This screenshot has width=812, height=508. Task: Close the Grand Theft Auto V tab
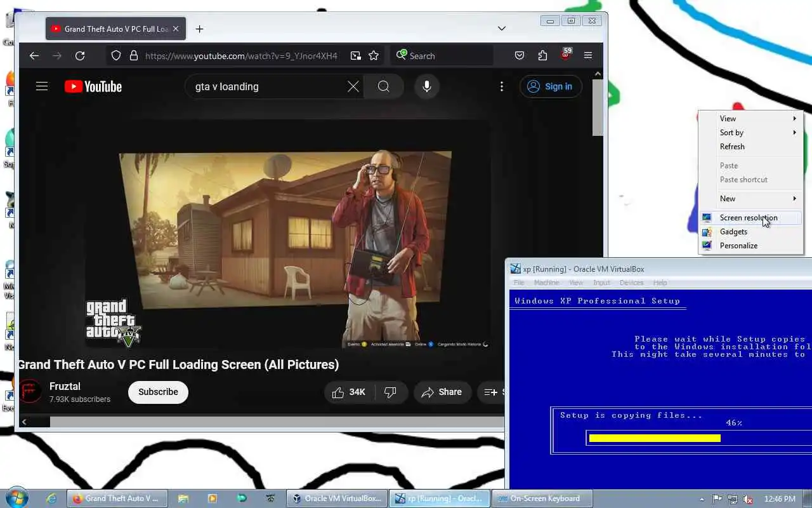(176, 29)
